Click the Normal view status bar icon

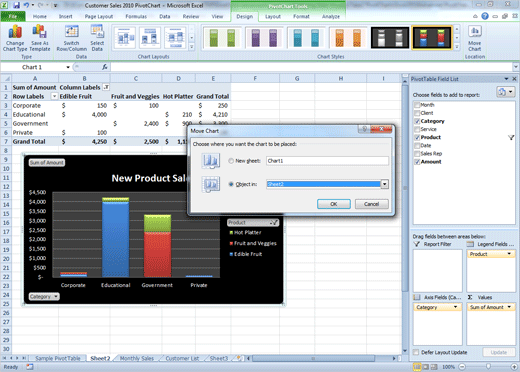pyautogui.click(x=417, y=367)
